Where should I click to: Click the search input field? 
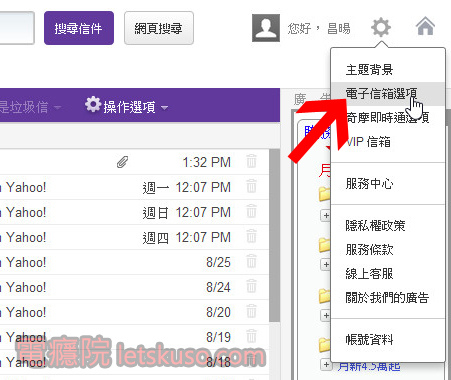point(17,28)
